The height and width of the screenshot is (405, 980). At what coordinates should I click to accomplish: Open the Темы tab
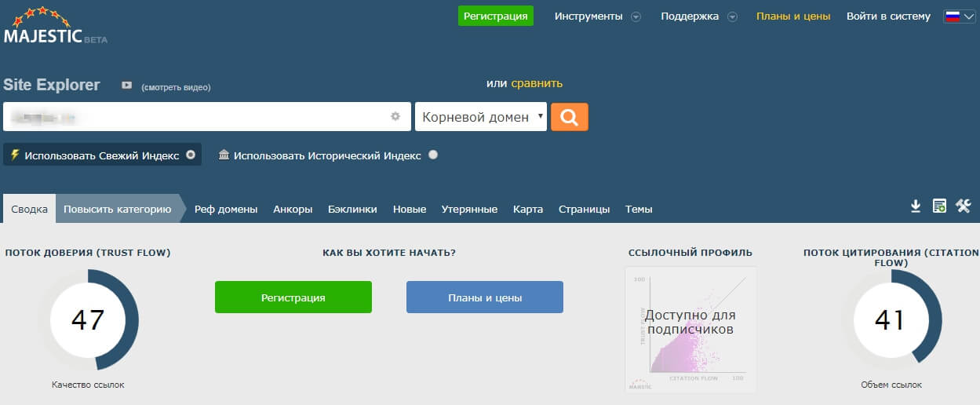639,209
